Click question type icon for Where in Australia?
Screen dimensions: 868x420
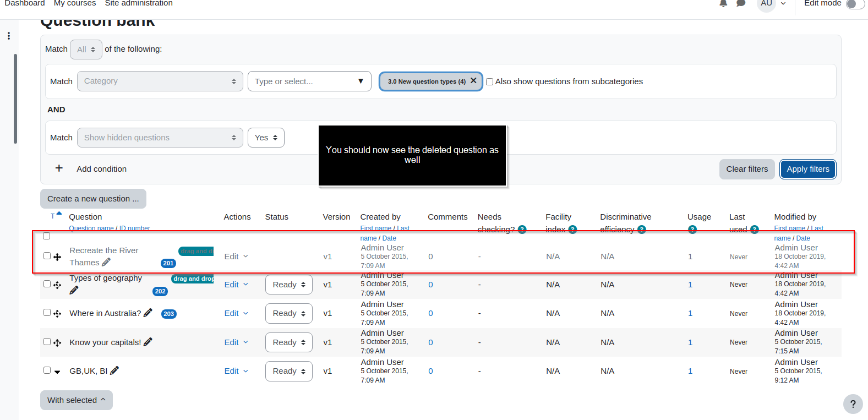tap(57, 314)
